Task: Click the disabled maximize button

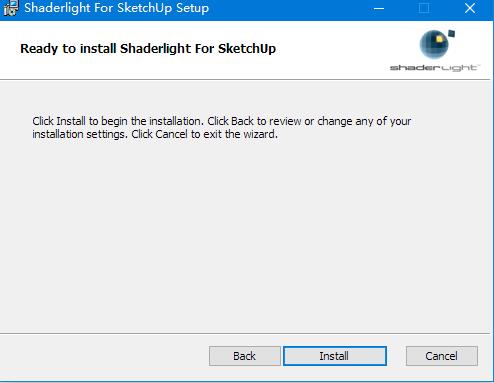Action: point(424,8)
